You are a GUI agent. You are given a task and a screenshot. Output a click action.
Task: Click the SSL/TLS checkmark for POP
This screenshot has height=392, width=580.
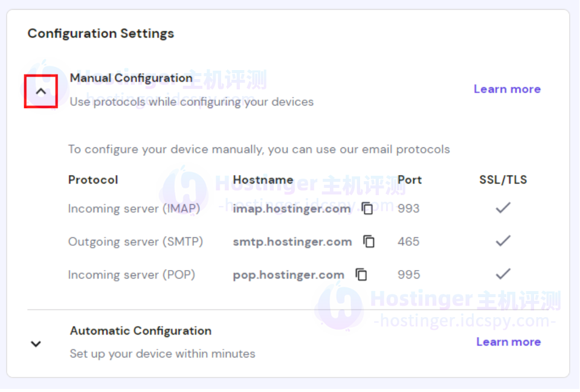tap(503, 274)
